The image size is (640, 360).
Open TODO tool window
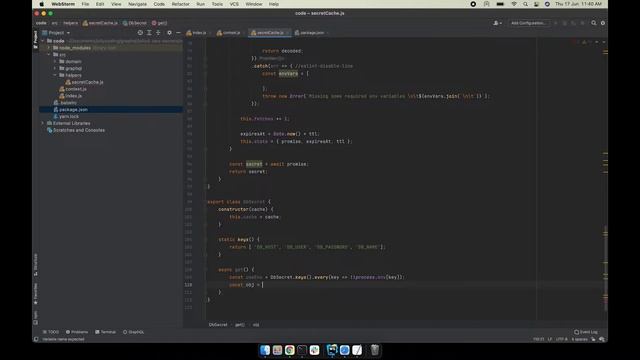coord(51,332)
